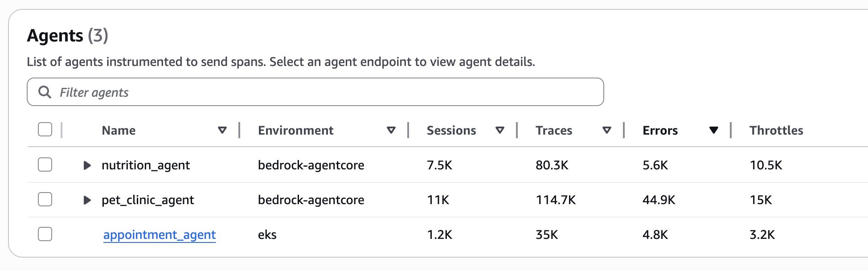Open the appointment_agent details link
868x271 pixels.
pos(159,234)
